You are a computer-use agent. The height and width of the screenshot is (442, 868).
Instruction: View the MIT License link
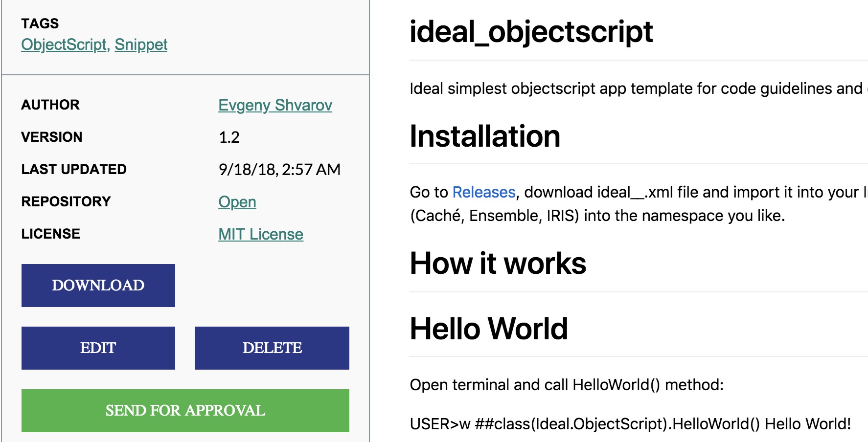click(x=261, y=234)
